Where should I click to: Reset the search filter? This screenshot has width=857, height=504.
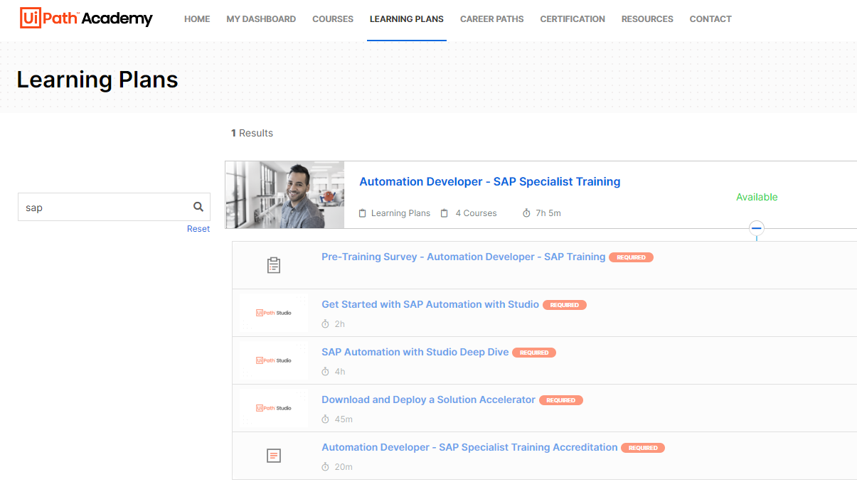tap(198, 229)
